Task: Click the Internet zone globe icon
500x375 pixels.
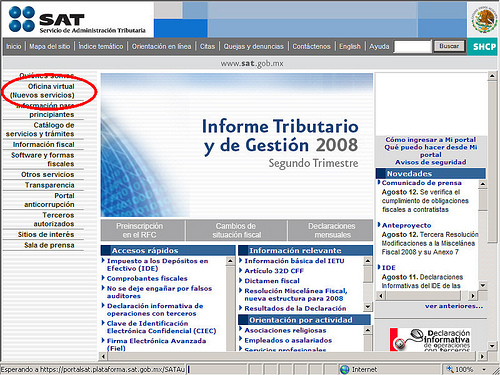Action: pyautogui.click(x=345, y=369)
